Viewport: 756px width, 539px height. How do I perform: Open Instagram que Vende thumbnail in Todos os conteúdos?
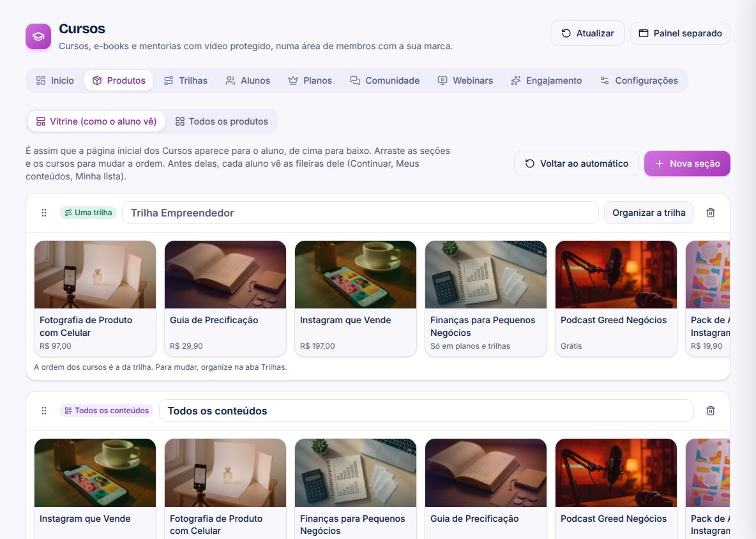tap(95, 473)
